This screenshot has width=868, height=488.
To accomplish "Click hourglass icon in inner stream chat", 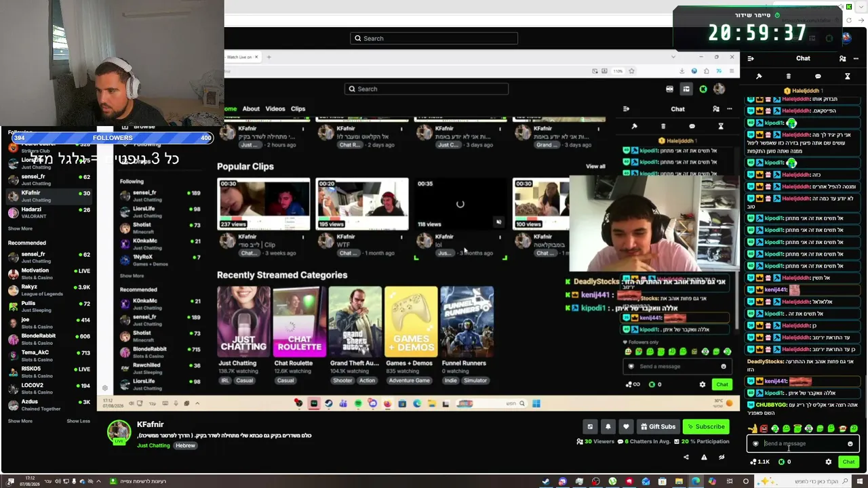I will [x=721, y=126].
